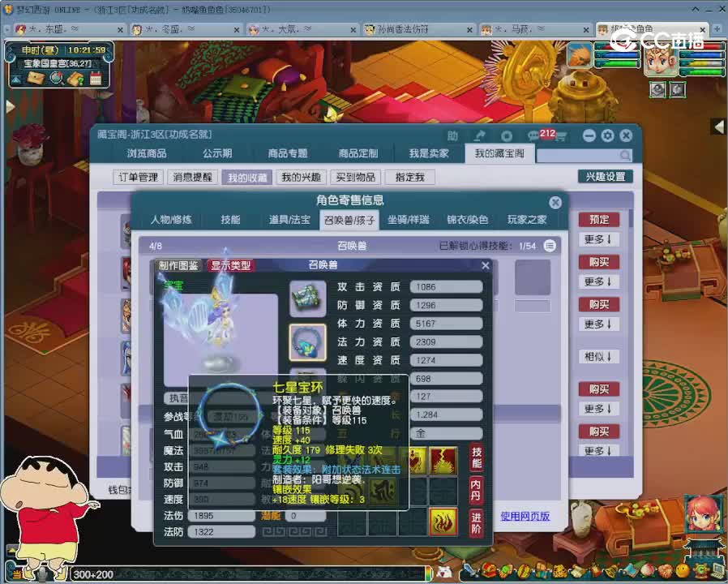The height and width of the screenshot is (584, 728).
Task: Collapse the right edge arrow panel
Action: pos(719,126)
